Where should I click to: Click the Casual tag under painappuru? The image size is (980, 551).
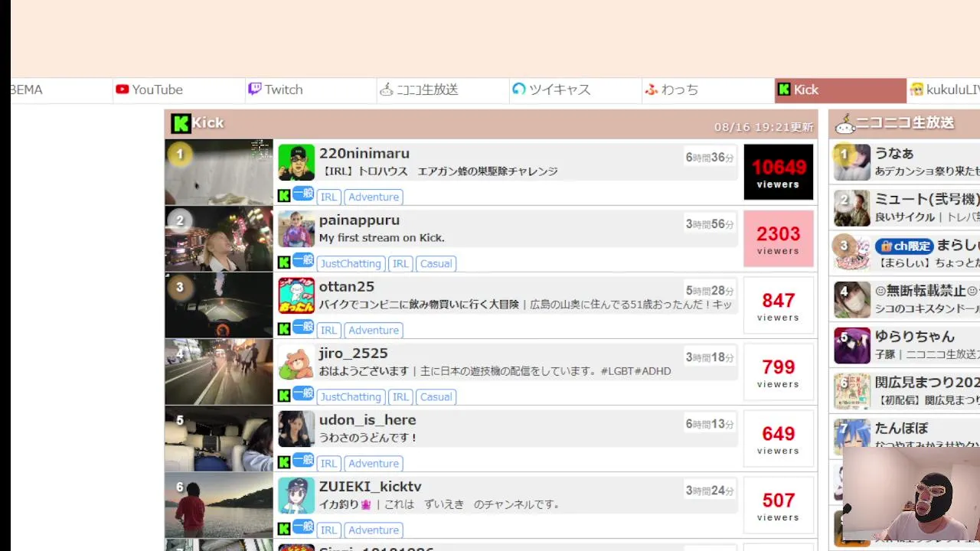click(x=436, y=263)
